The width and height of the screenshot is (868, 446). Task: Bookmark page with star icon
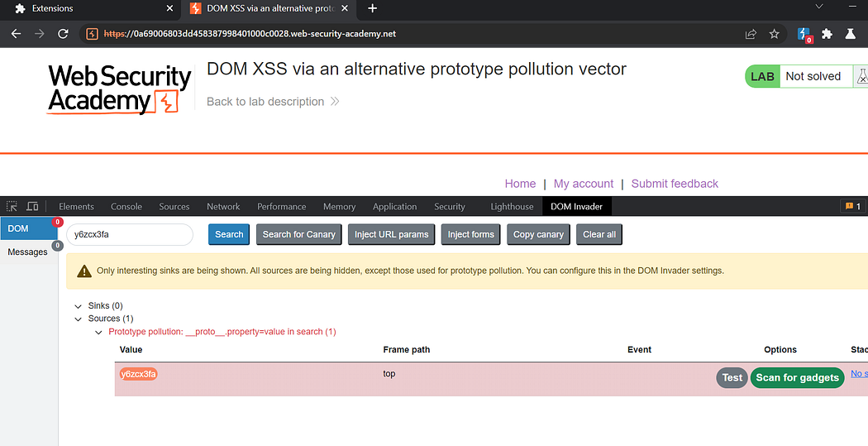tap(775, 34)
